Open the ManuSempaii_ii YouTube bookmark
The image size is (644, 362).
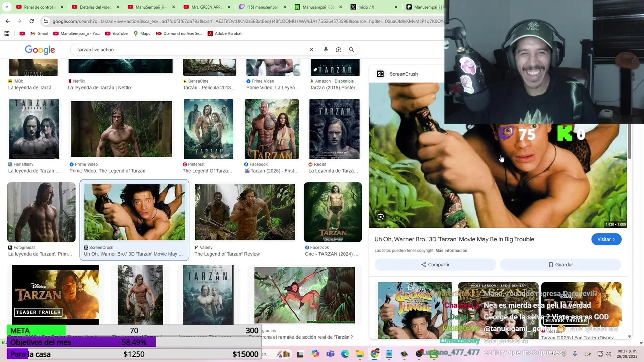point(77,34)
